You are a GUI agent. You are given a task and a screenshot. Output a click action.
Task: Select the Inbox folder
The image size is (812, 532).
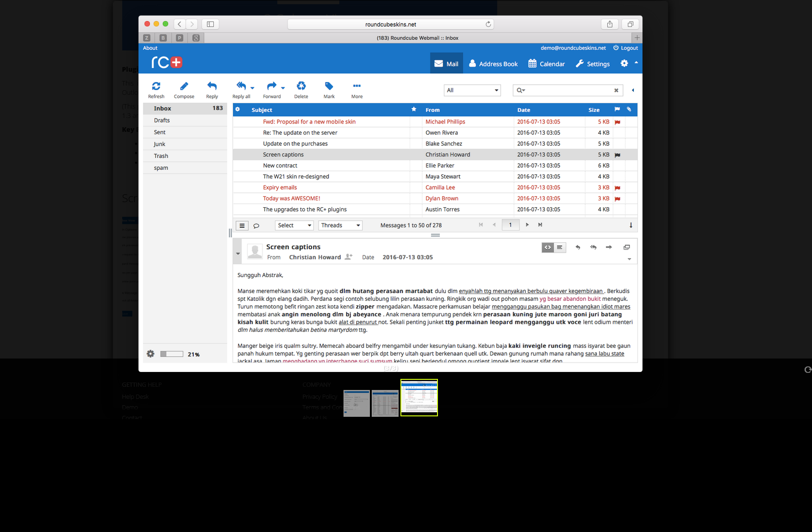point(185,108)
